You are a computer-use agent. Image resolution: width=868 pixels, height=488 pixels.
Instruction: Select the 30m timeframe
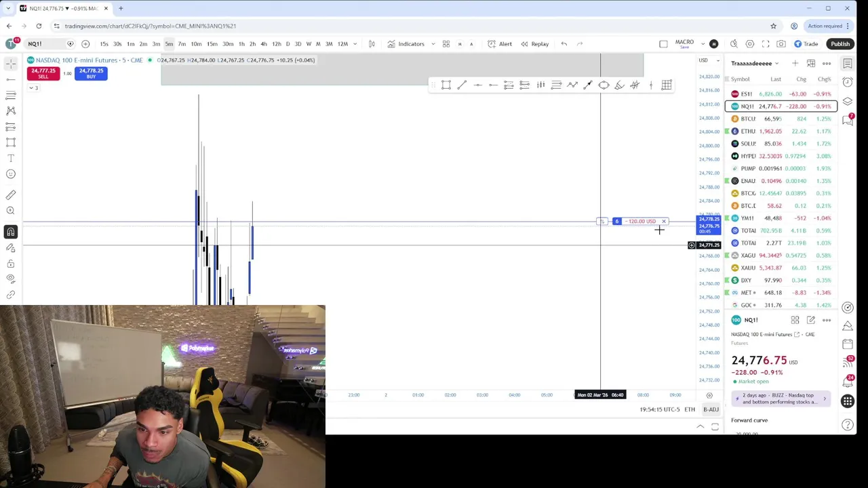pos(228,44)
